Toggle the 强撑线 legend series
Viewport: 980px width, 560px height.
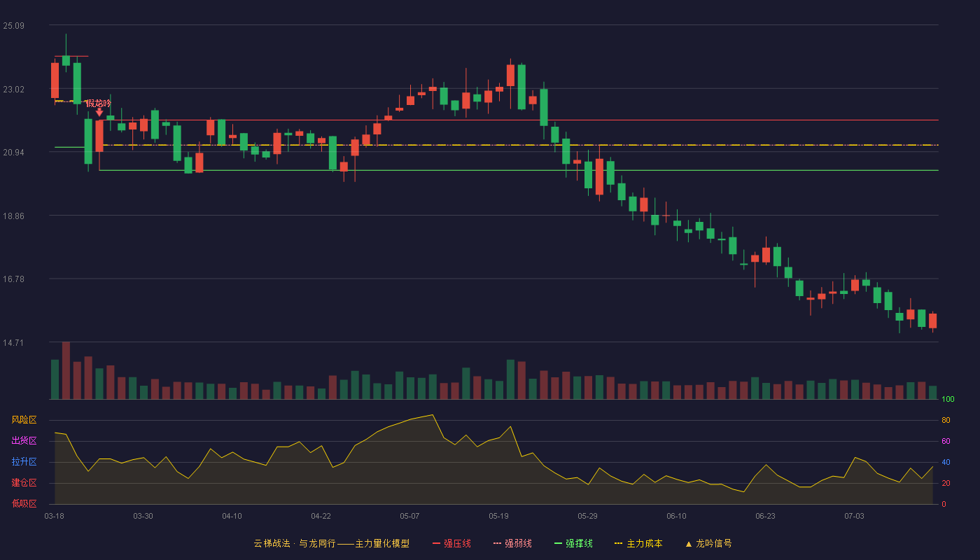574,543
